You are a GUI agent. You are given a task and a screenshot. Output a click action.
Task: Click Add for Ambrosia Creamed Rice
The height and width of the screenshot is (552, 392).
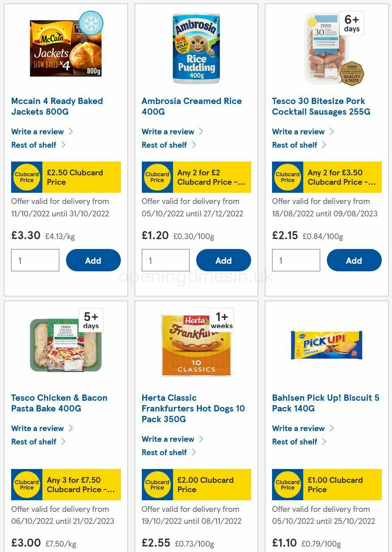(223, 260)
